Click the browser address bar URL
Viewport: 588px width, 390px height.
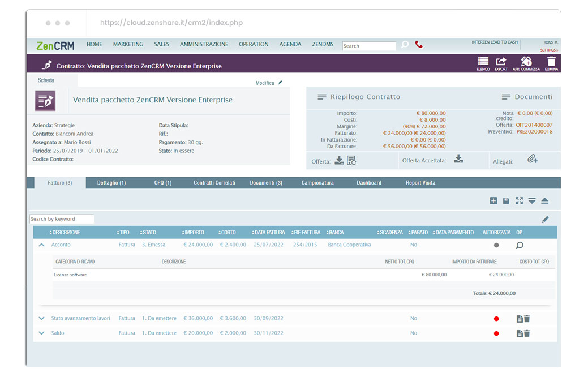(171, 23)
